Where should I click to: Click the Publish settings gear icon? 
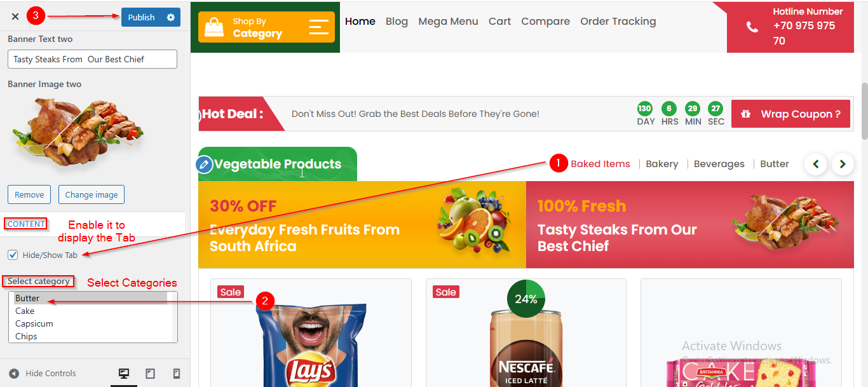pyautogui.click(x=170, y=17)
